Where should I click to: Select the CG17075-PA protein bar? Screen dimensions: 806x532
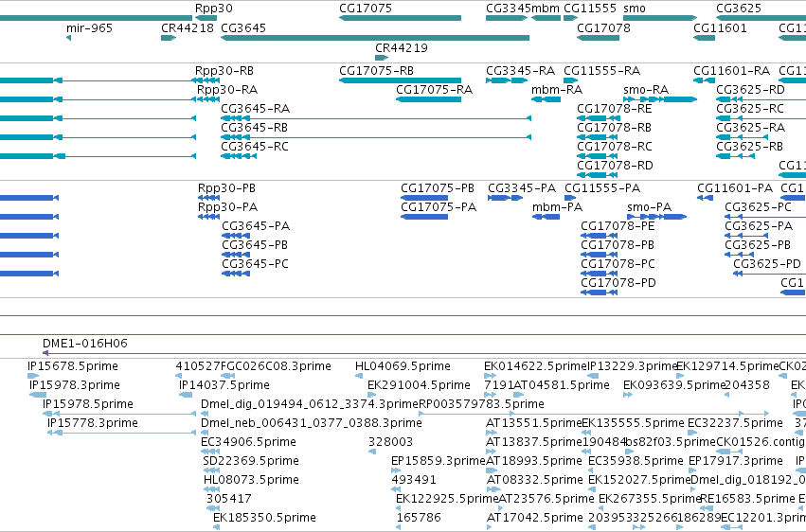424,217
